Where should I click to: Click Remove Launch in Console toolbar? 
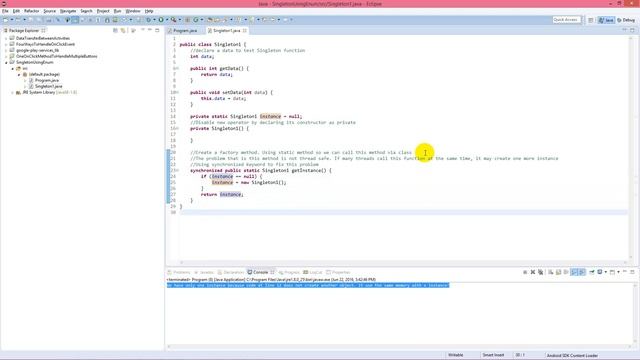coord(533,272)
